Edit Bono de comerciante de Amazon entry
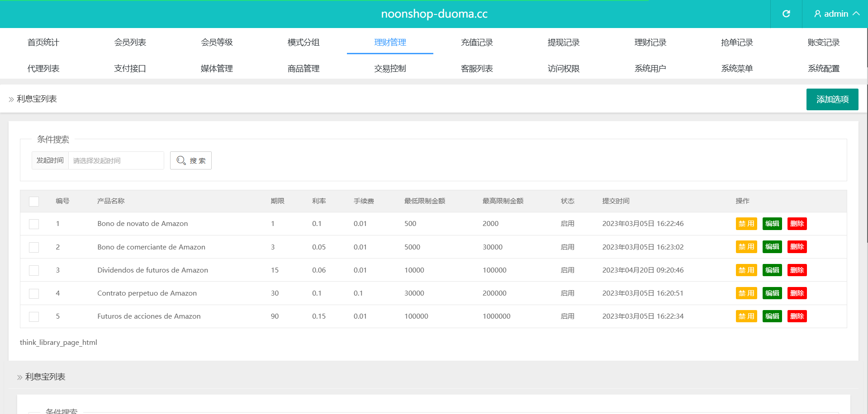 [x=772, y=247]
